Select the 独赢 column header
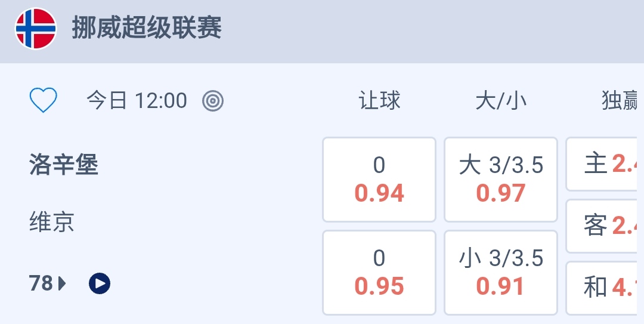 (621, 101)
